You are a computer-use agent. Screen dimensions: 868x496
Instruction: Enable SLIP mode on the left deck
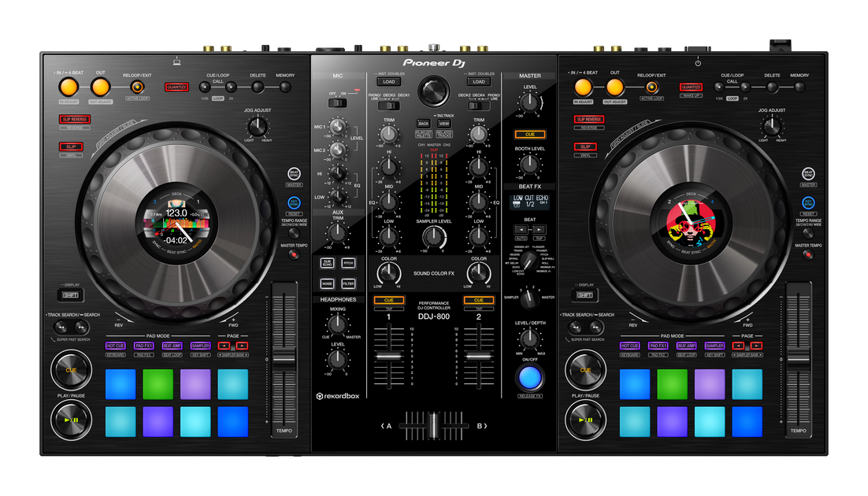pyautogui.click(x=70, y=146)
